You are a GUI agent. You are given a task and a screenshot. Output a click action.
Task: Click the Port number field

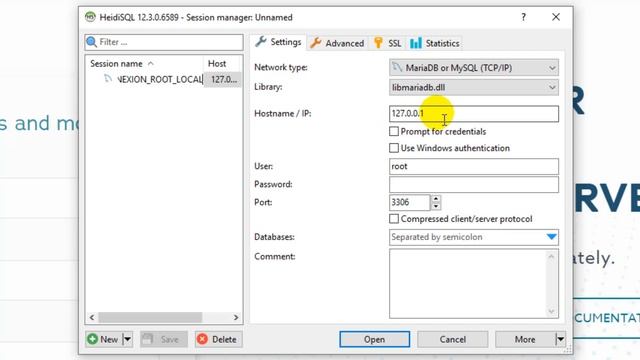point(410,202)
